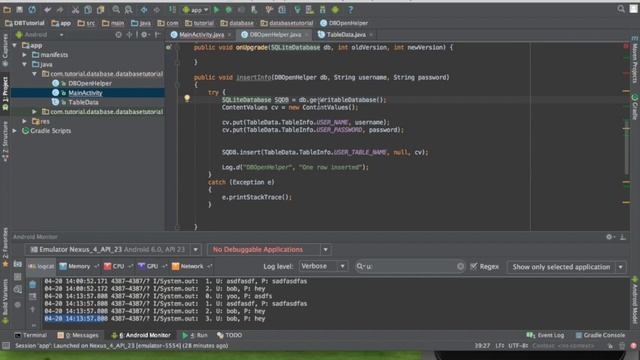Click the screen capture icon in Android Monitor
The width and height of the screenshot is (640, 360).
[18, 264]
